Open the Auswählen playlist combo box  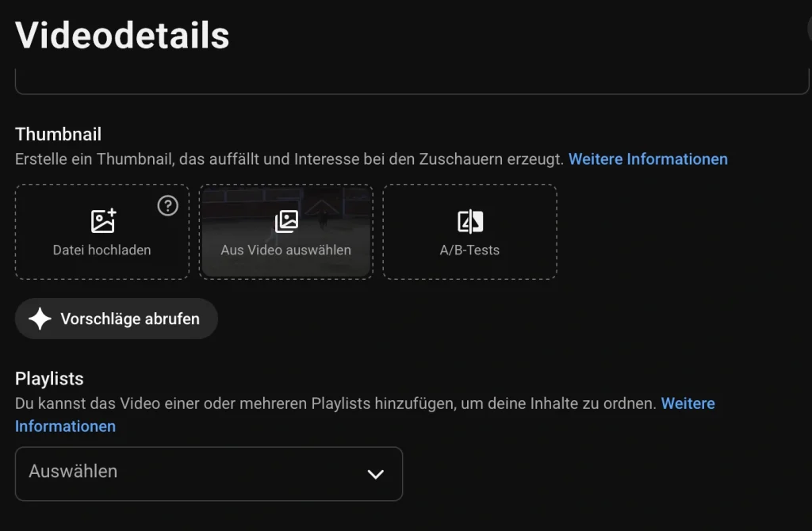pyautogui.click(x=209, y=474)
